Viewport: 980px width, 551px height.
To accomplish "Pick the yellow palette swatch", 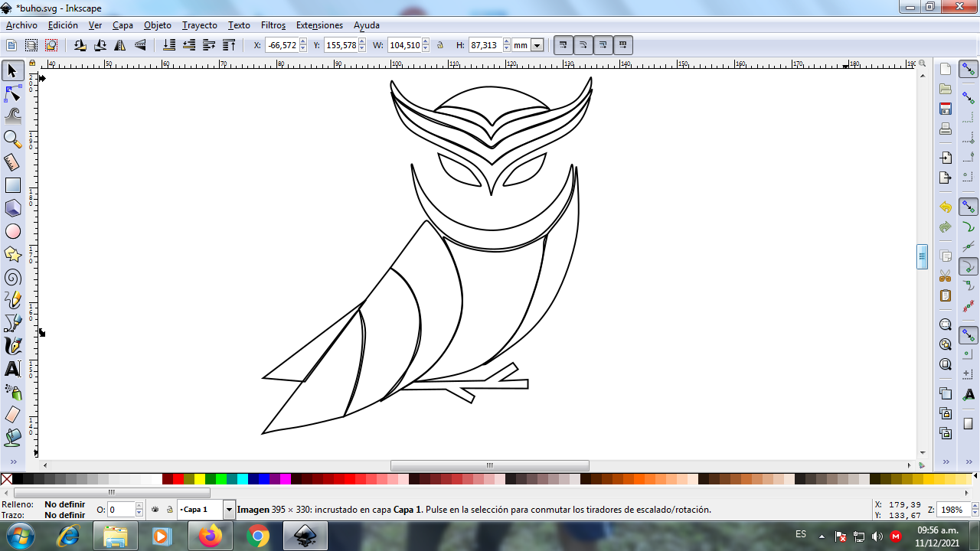I will 200,479.
